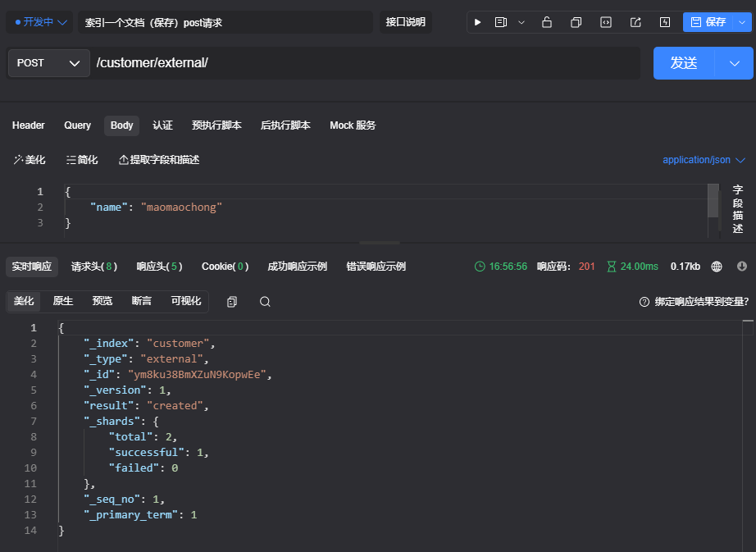Image resolution: width=756 pixels, height=552 pixels.
Task: Click the hourglass icon beside 24.00ms
Action: click(x=612, y=267)
